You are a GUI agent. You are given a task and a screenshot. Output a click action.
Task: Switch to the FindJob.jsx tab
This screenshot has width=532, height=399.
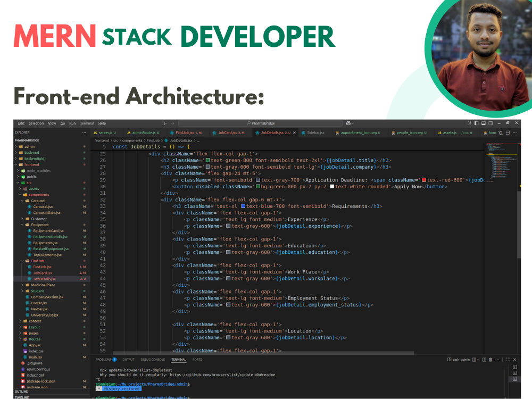tap(187, 132)
